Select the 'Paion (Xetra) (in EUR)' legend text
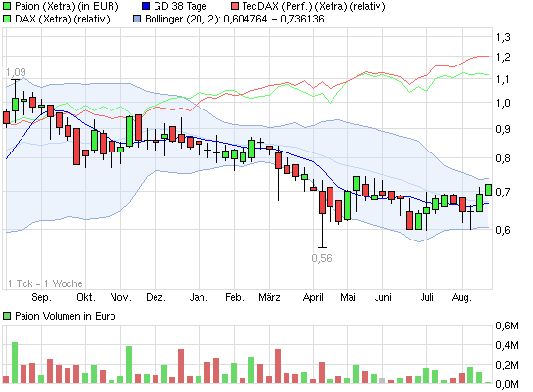Viewport: 533px width, 392px height. pyautogui.click(x=67, y=6)
